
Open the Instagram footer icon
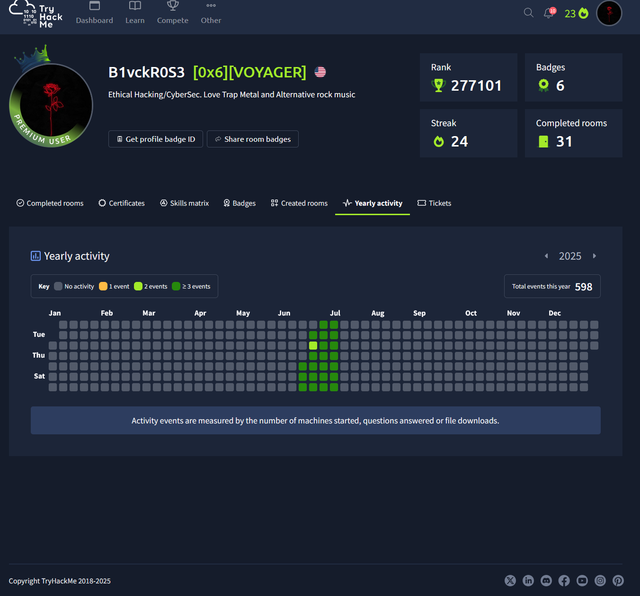pos(600,580)
